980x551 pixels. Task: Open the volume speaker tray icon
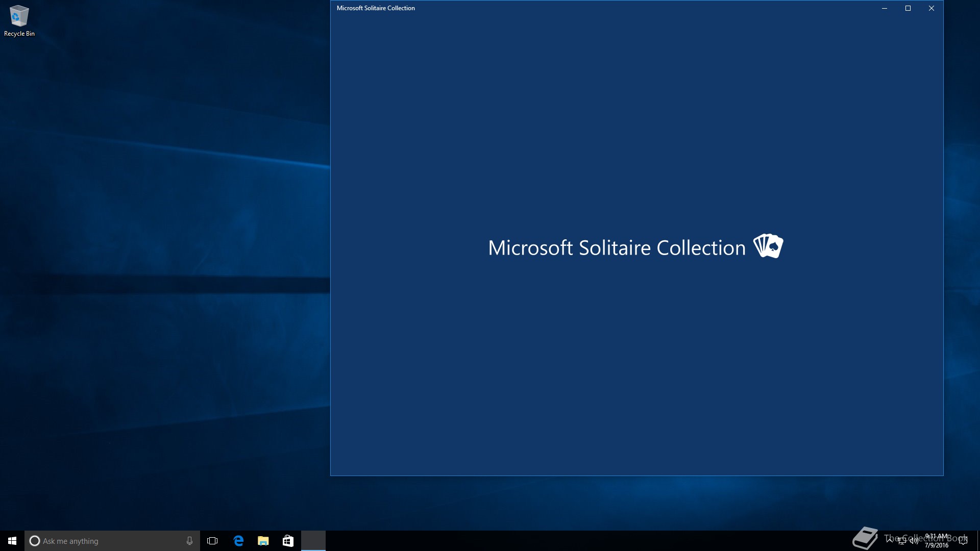click(x=914, y=541)
